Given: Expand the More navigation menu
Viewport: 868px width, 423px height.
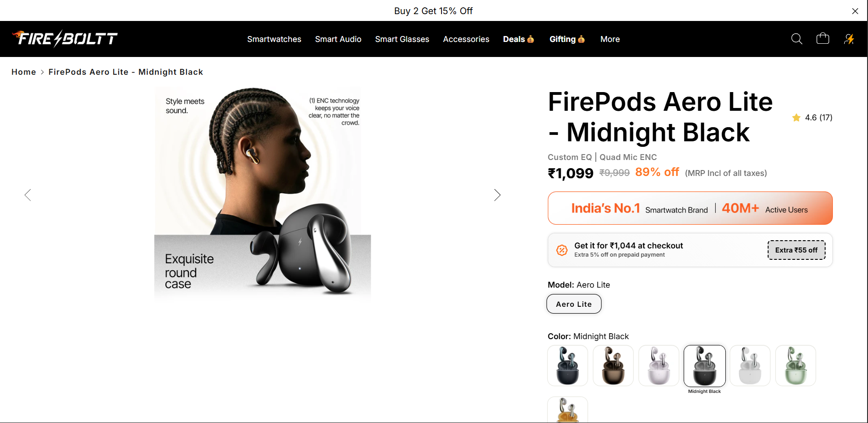Looking at the screenshot, I should tap(610, 39).
